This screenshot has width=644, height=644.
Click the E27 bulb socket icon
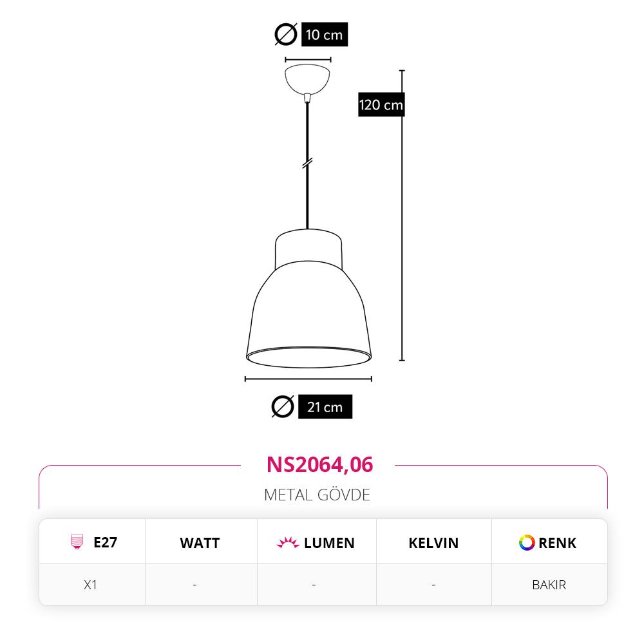point(77,542)
